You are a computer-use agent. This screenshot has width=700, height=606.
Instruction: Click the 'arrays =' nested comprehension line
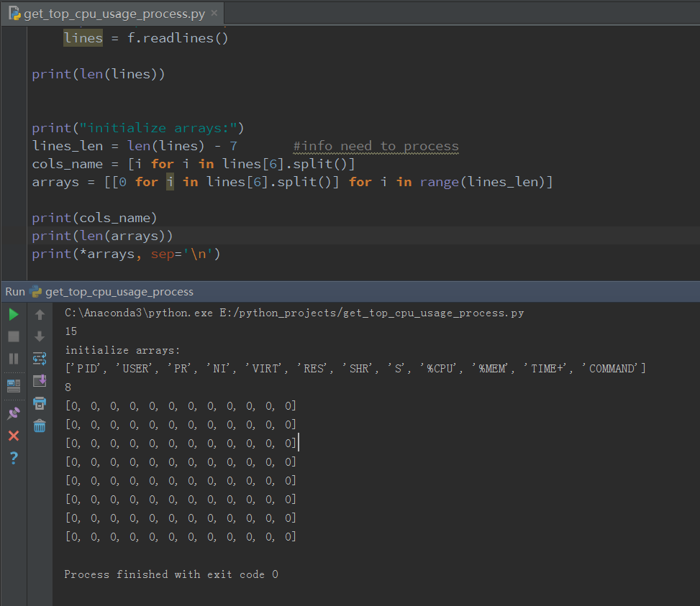(292, 182)
